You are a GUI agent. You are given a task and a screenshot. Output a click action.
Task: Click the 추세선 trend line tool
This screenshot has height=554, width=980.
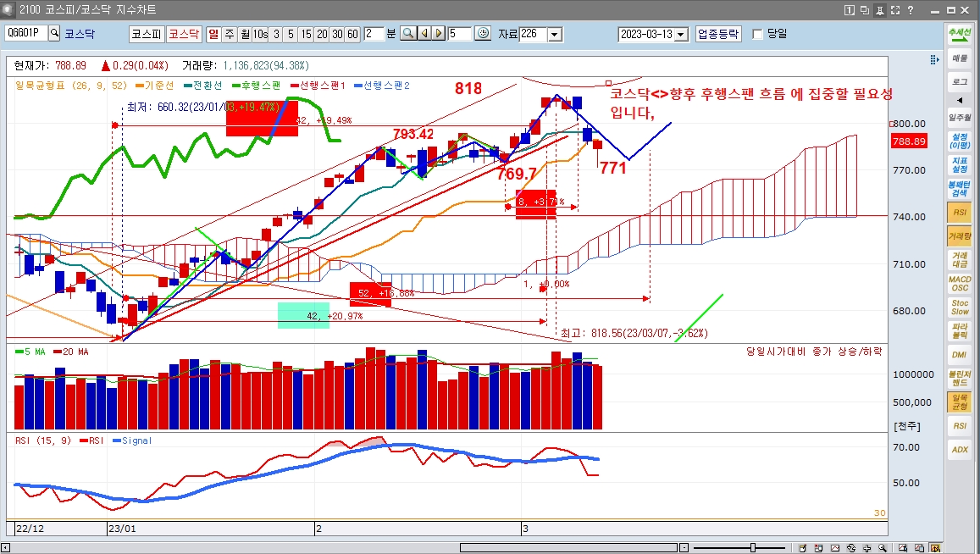[960, 34]
